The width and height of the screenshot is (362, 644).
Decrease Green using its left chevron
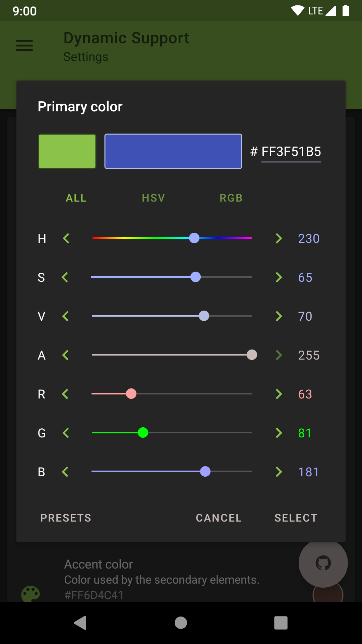(x=66, y=433)
